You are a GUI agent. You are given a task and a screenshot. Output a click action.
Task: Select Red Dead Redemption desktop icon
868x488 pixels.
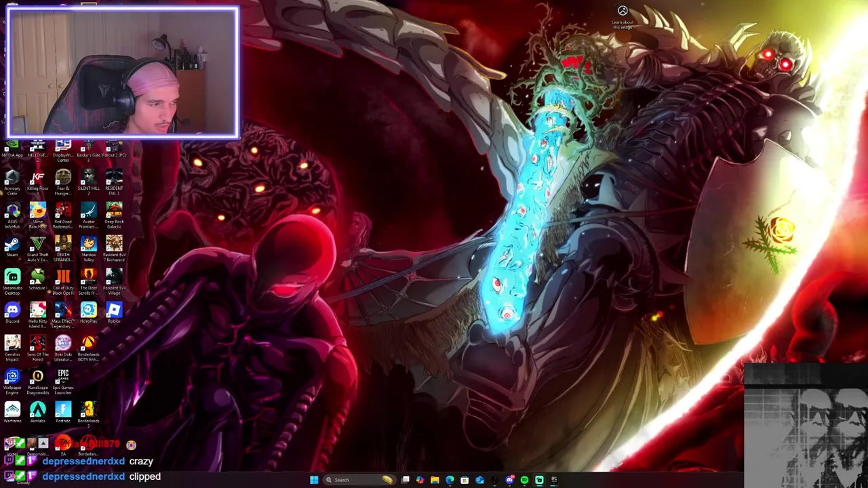tap(63, 215)
